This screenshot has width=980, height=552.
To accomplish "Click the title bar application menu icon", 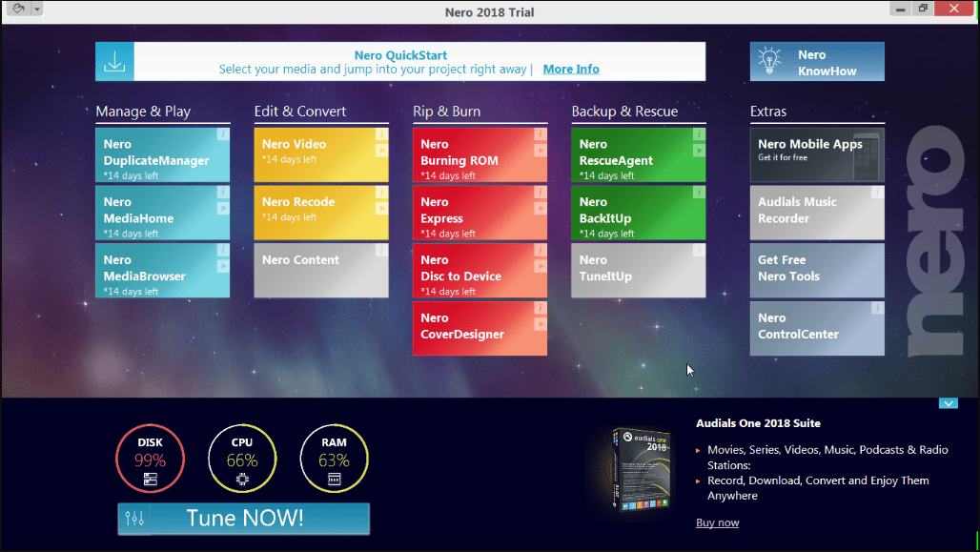I will (x=19, y=9).
